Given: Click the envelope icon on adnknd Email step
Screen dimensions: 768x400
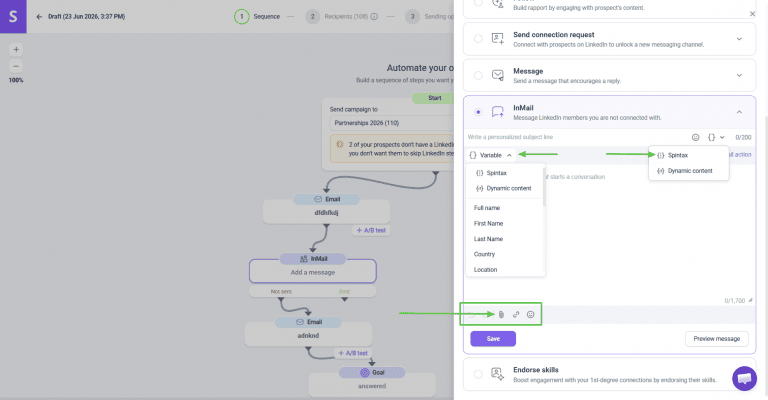Looking at the screenshot, I should pyautogui.click(x=300, y=322).
